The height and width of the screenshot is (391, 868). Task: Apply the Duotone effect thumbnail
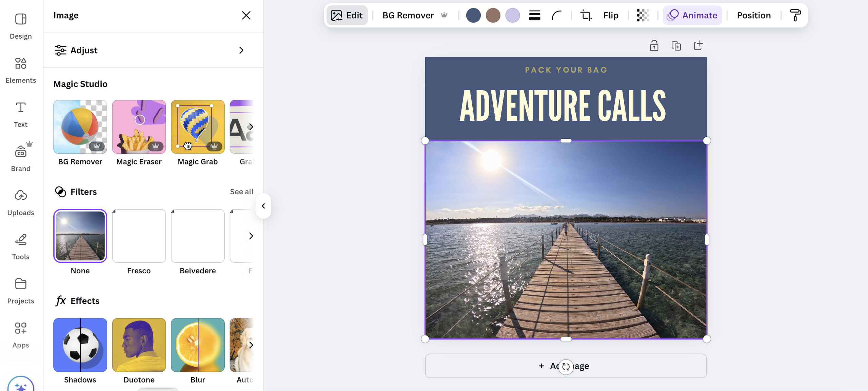(x=139, y=345)
